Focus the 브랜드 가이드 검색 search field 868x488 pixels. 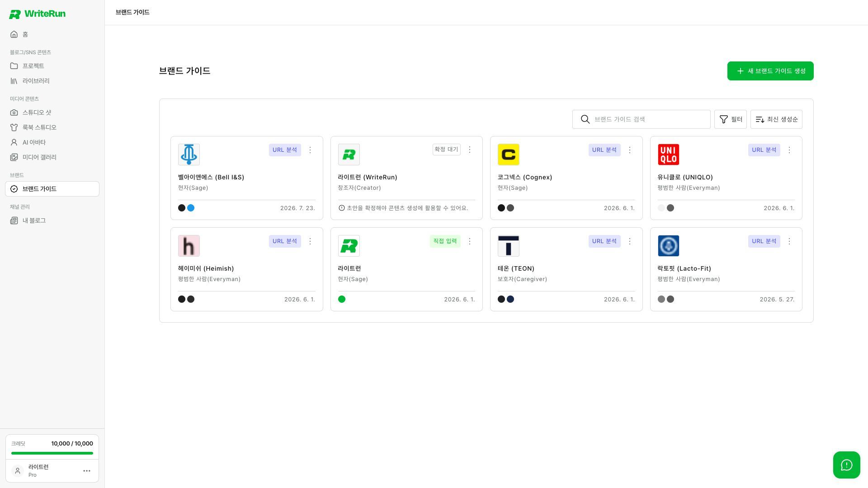641,119
